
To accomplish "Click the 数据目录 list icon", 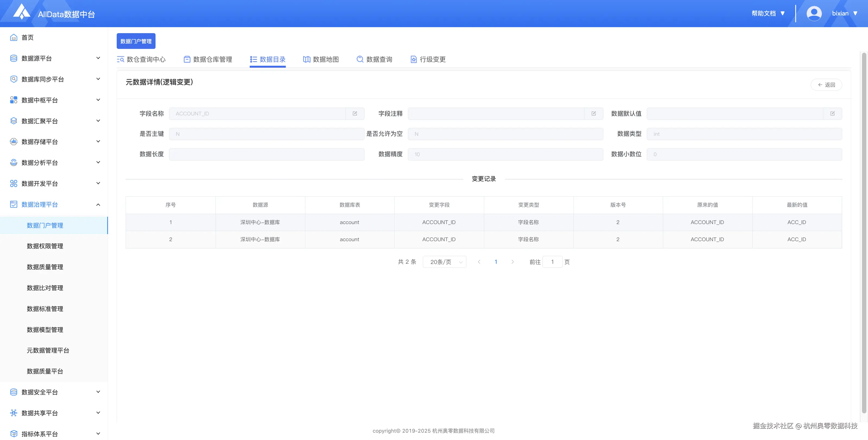I will coord(254,59).
